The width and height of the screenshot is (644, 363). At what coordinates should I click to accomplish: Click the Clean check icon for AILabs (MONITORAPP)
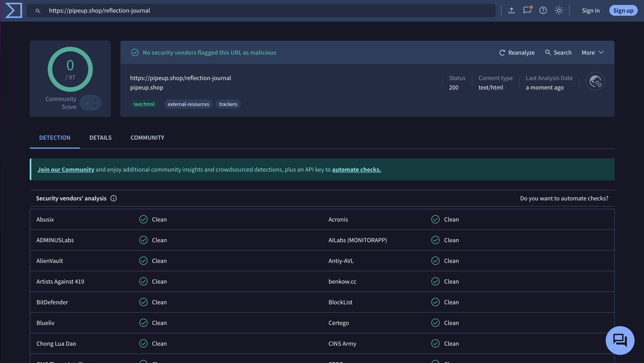click(435, 240)
